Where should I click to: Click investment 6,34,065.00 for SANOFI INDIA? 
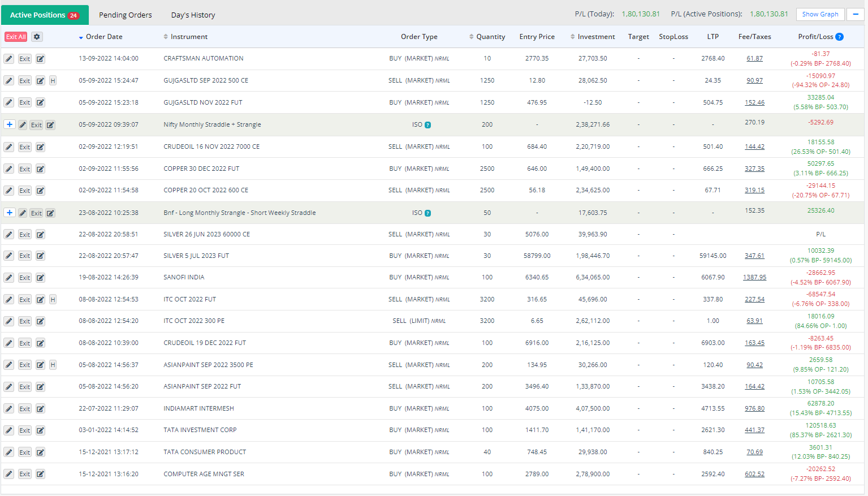(x=593, y=277)
